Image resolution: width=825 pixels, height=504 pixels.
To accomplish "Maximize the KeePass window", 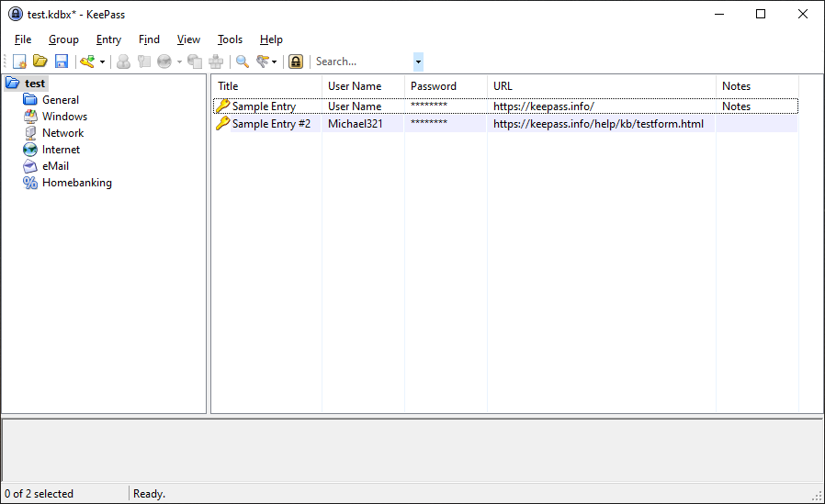I will pos(761,14).
